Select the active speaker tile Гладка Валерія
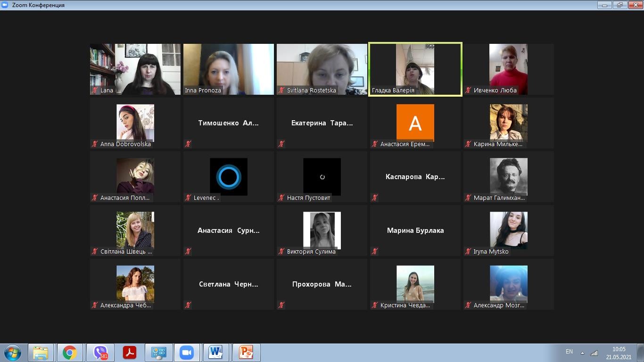Screen dimensions: 644x362 (415, 69)
